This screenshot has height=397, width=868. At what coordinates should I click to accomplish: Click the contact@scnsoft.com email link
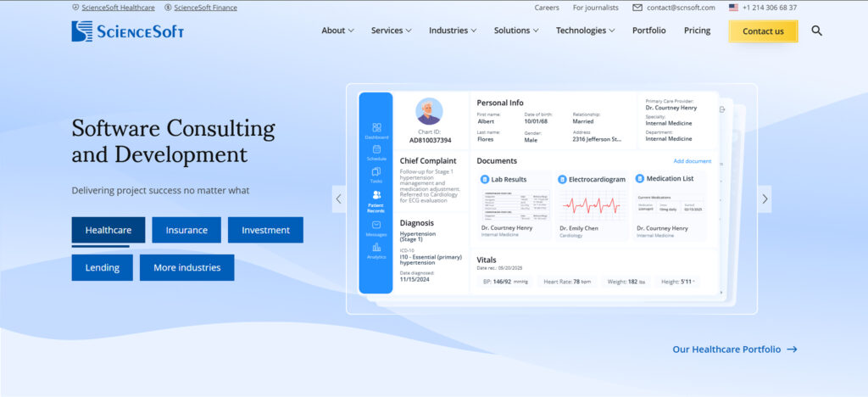click(x=681, y=8)
